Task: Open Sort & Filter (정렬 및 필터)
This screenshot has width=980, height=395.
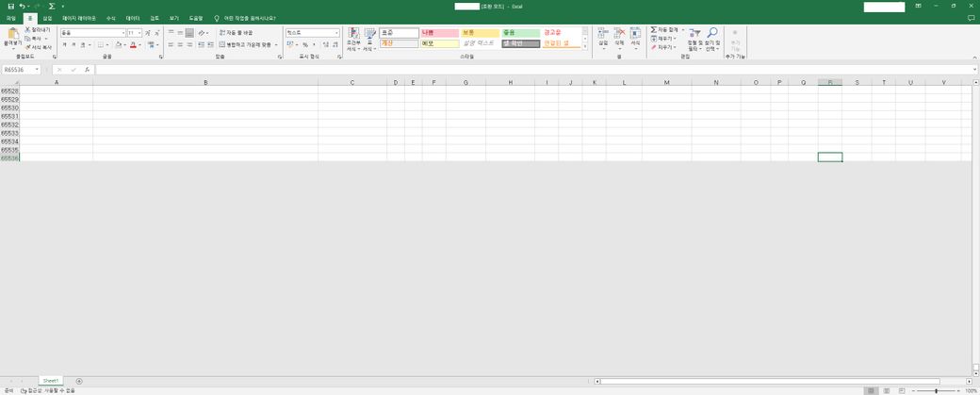Action: click(694, 36)
